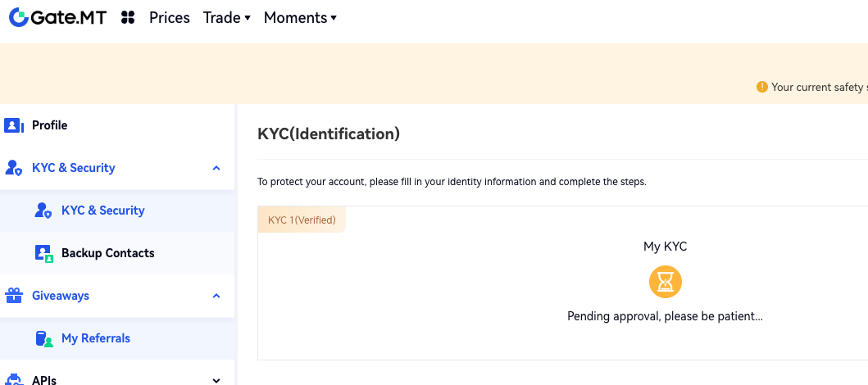
Task: Click the Giveaways gift icon
Action: click(14, 296)
